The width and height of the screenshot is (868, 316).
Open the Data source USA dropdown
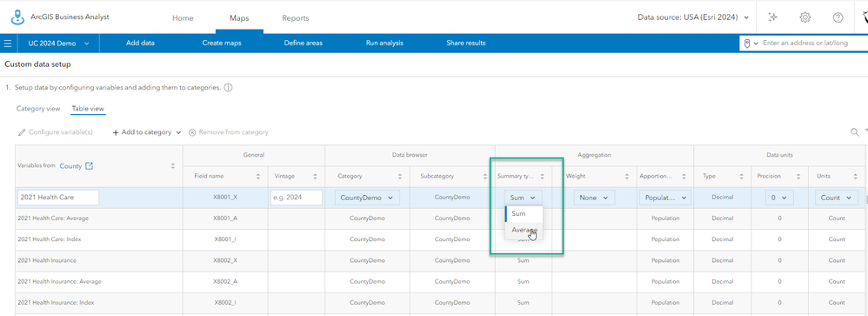(693, 17)
